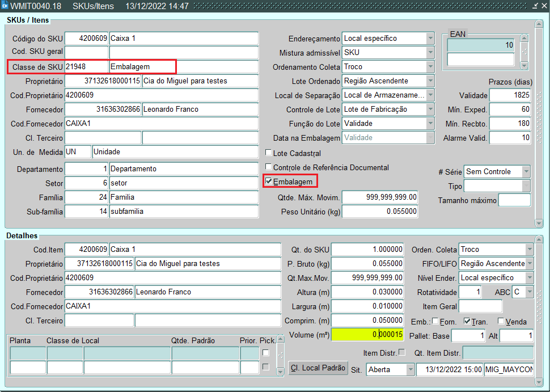Open the # Série dropdown

click(526, 172)
